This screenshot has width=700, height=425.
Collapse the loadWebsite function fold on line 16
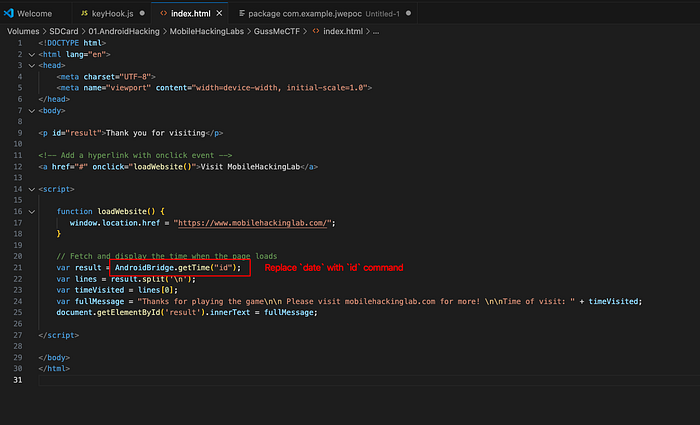32,212
